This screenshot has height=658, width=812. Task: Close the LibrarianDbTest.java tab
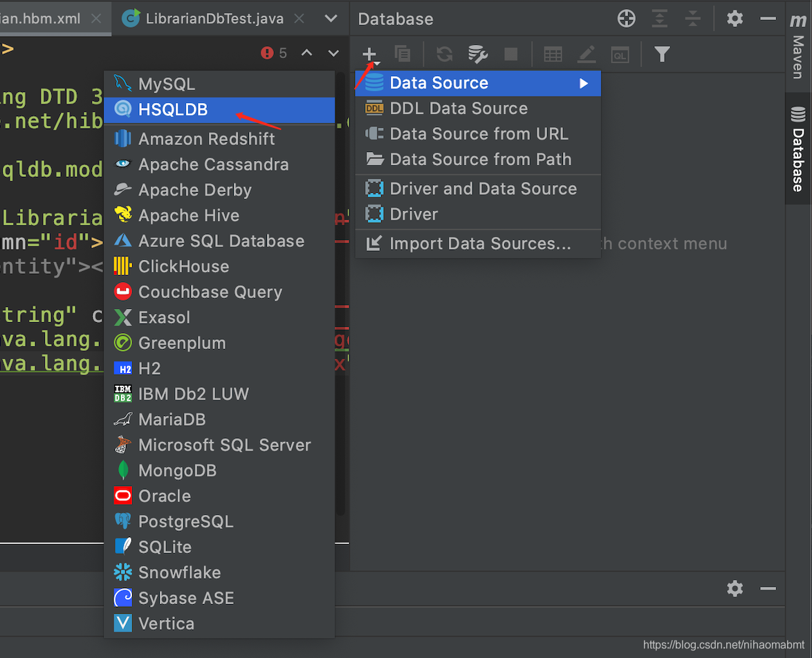(x=299, y=19)
